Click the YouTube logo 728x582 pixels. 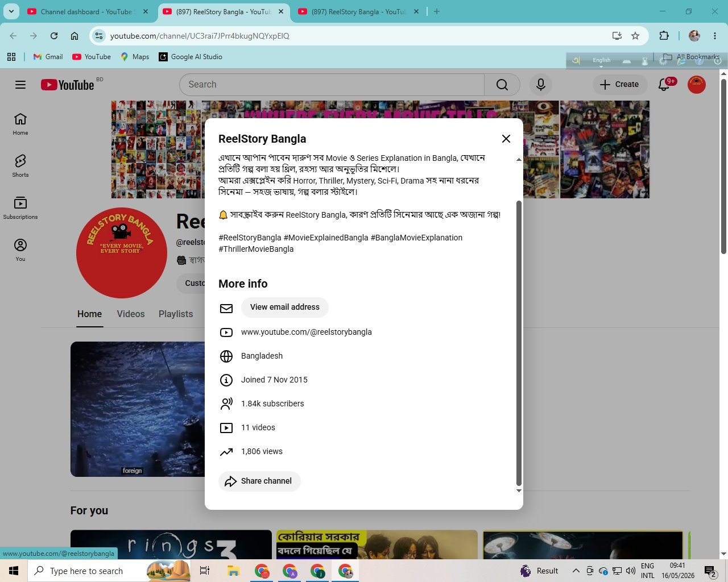pyautogui.click(x=68, y=85)
